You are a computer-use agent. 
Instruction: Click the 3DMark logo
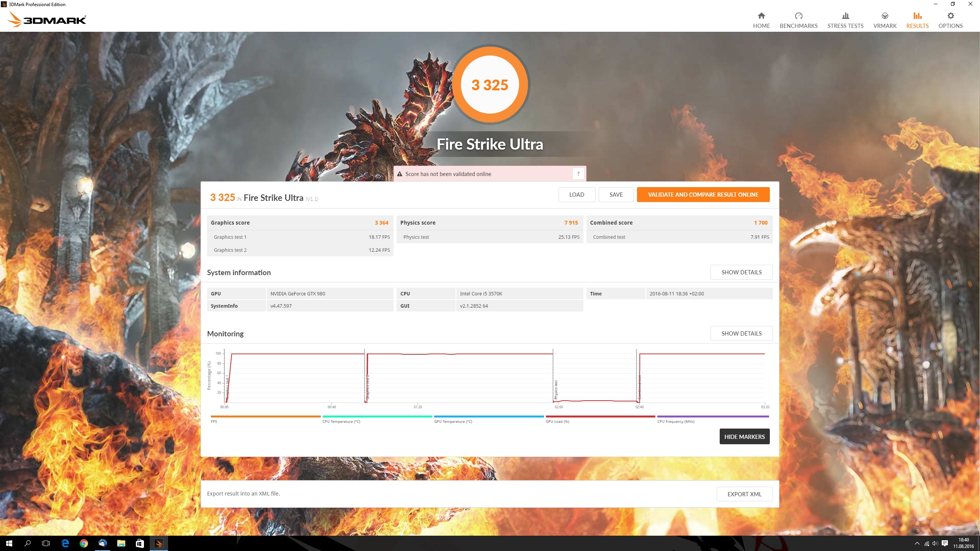[47, 19]
